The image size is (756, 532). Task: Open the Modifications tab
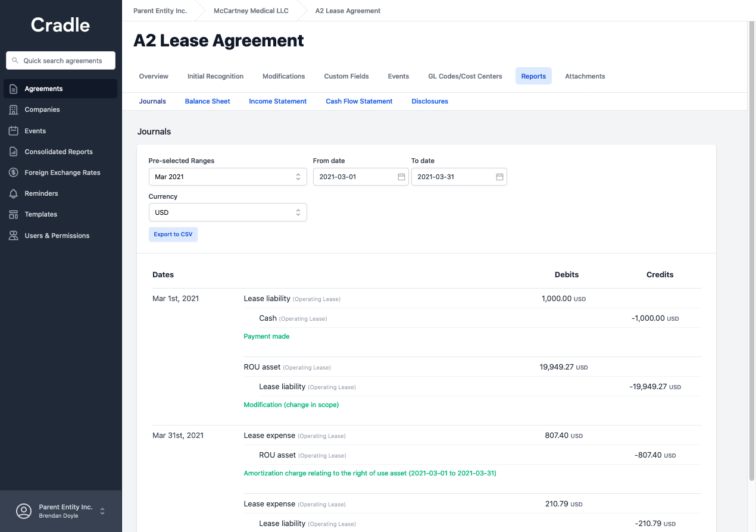283,76
